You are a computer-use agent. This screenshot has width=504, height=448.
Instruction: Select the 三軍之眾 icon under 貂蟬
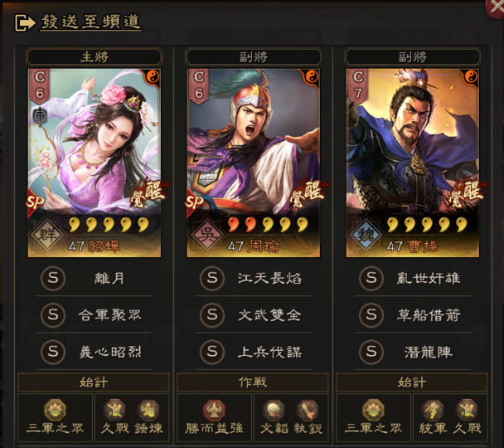pyautogui.click(x=55, y=410)
